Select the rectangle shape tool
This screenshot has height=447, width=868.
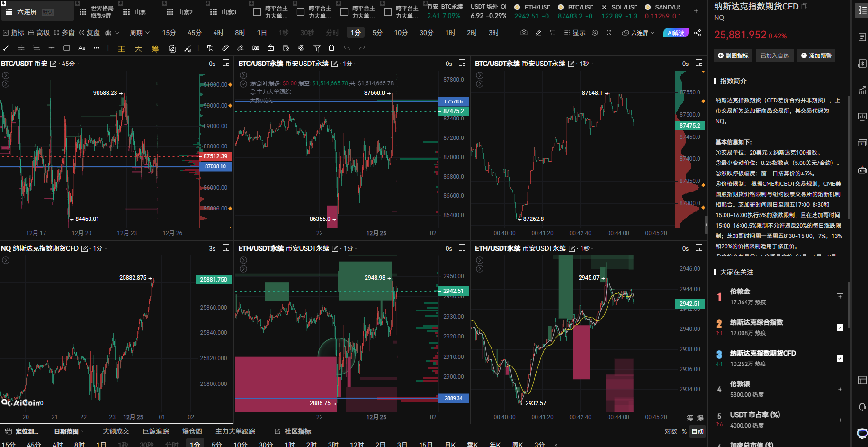pyautogui.click(x=67, y=48)
